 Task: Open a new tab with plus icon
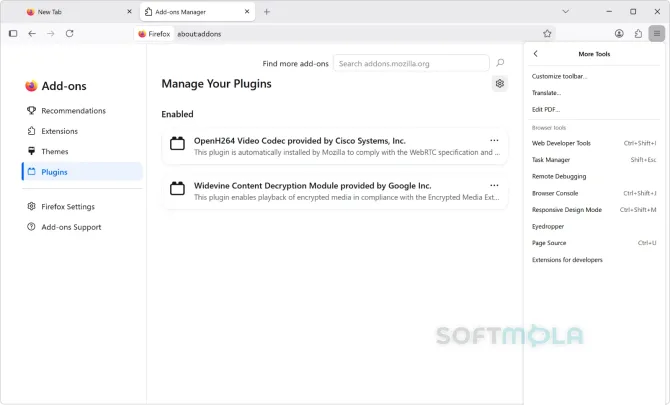[267, 12]
